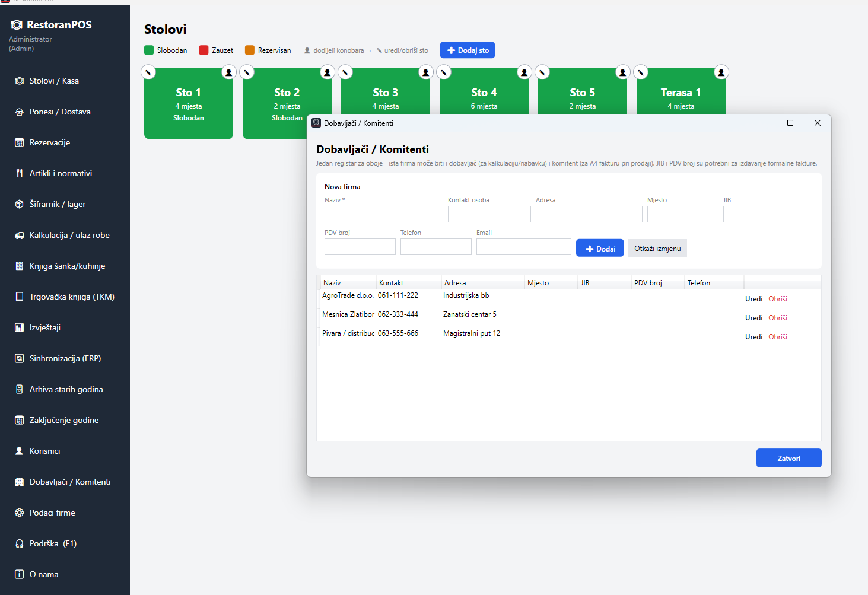Click the PDV broj column header
Screen dimensions: 868x595
pos(658,283)
